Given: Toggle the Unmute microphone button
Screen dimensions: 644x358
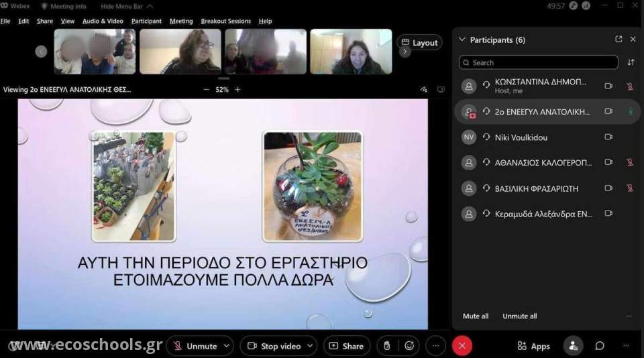Looking at the screenshot, I should [x=195, y=346].
